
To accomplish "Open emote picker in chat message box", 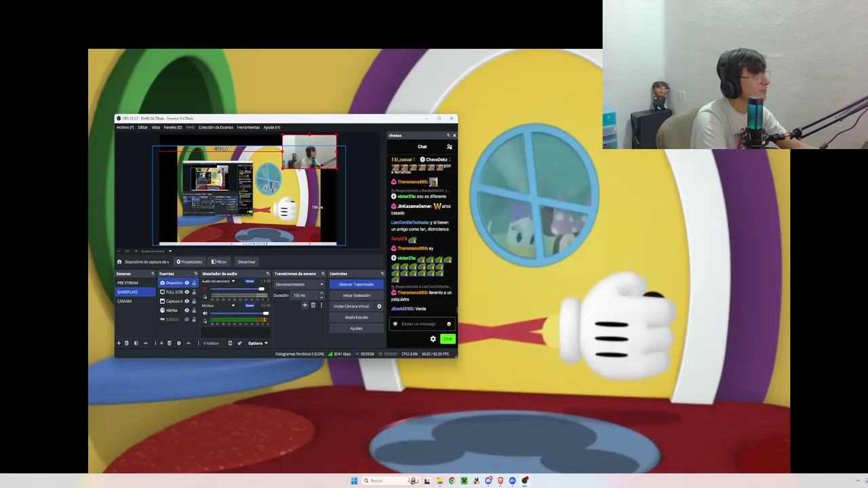I will point(448,324).
